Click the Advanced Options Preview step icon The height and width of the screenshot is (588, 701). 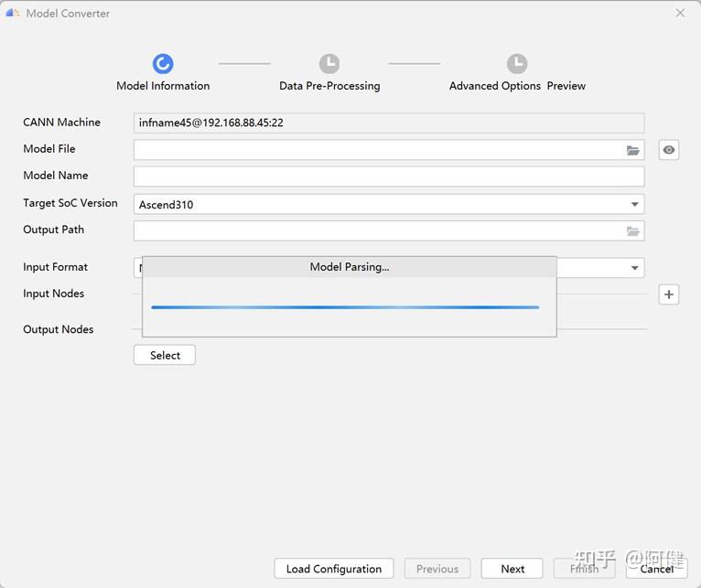(x=517, y=63)
